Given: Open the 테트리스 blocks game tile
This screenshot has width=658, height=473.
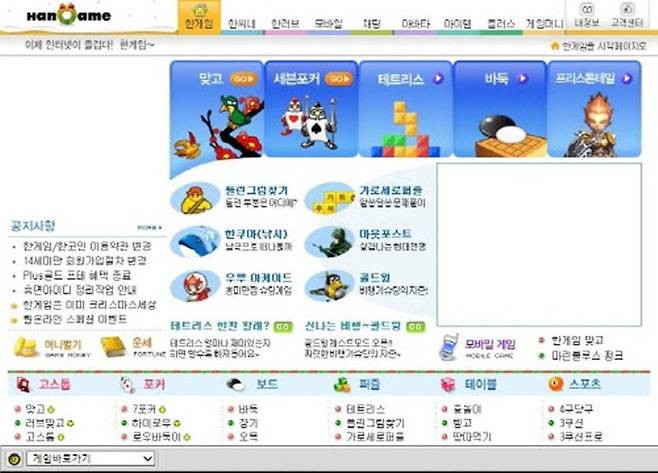Looking at the screenshot, I should [406, 110].
